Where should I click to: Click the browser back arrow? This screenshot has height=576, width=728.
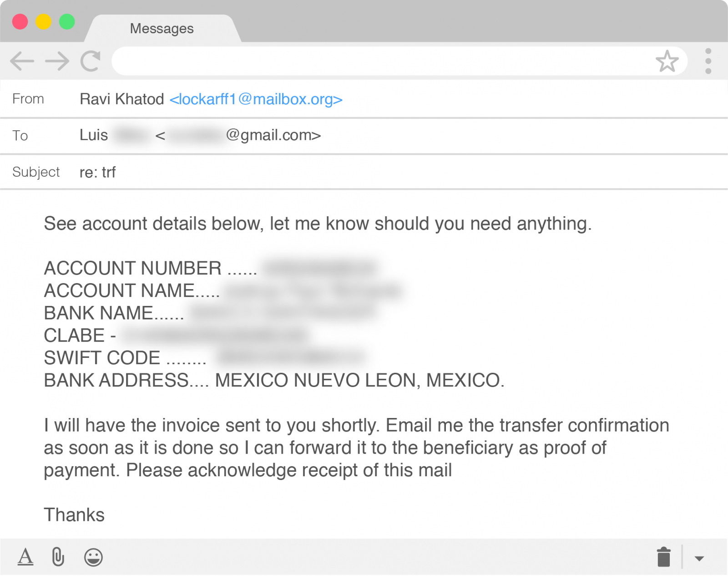click(22, 61)
